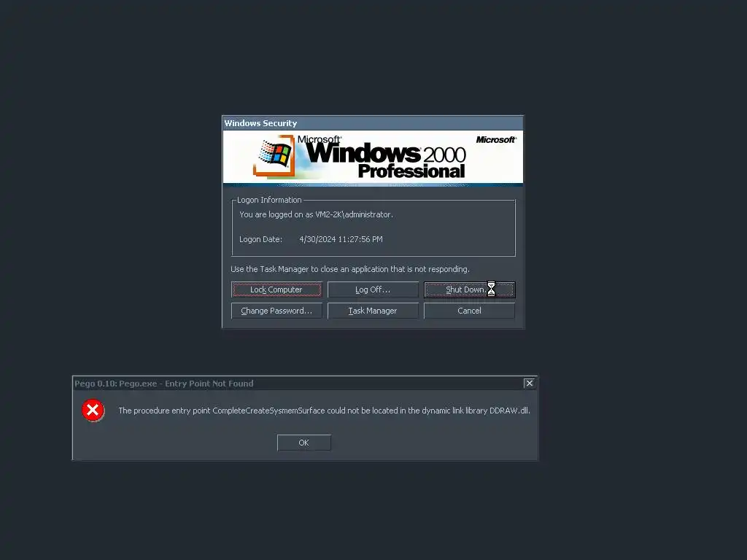Click the DDRAW.dll error message text
Screen dimensions: 747x560
coord(324,411)
